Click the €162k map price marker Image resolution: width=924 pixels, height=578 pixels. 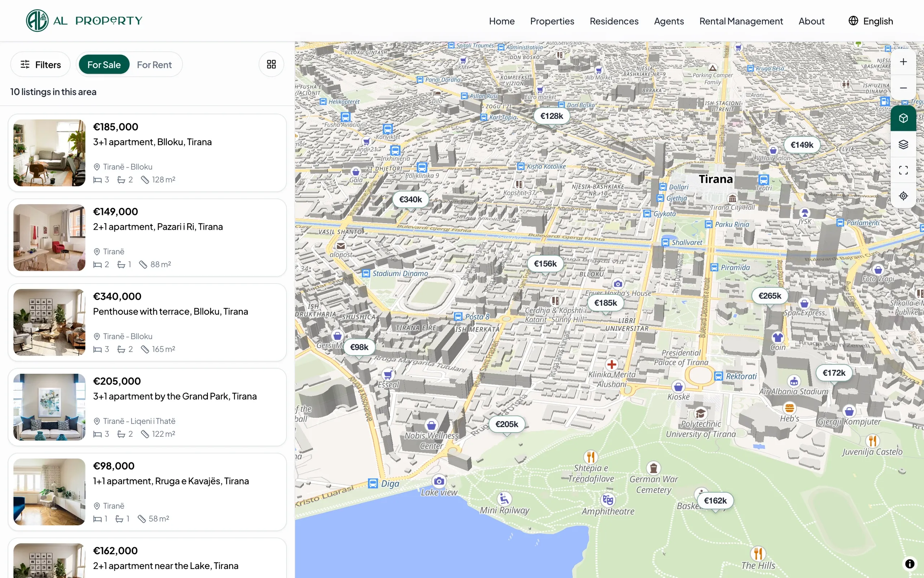coord(715,501)
